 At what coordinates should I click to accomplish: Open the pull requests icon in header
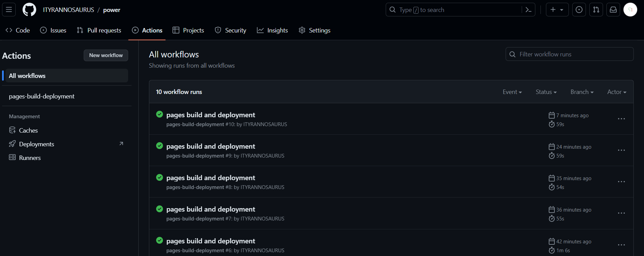(x=596, y=10)
